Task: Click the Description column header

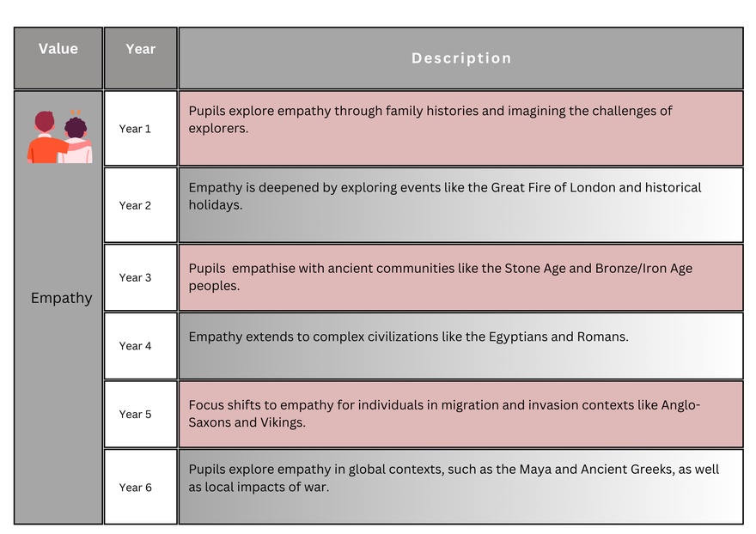Action: click(x=460, y=58)
